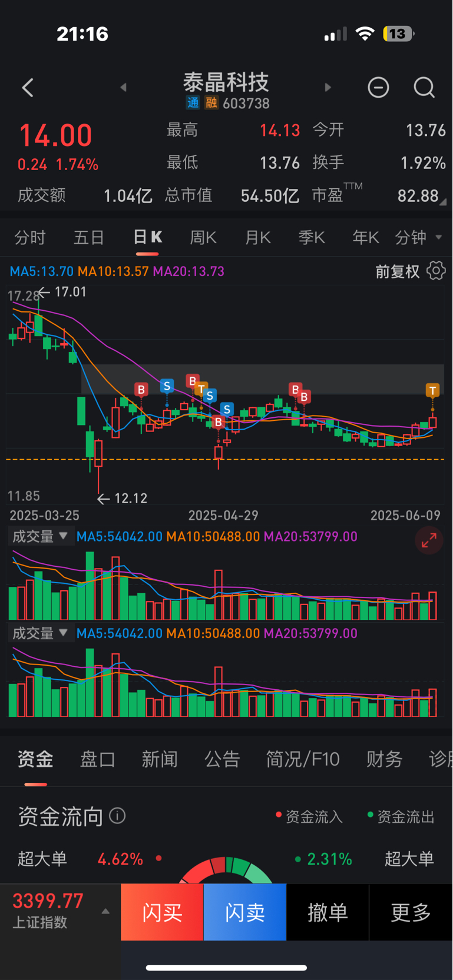Tap the 通 badge under stock name
The width and height of the screenshot is (453, 980).
(193, 103)
